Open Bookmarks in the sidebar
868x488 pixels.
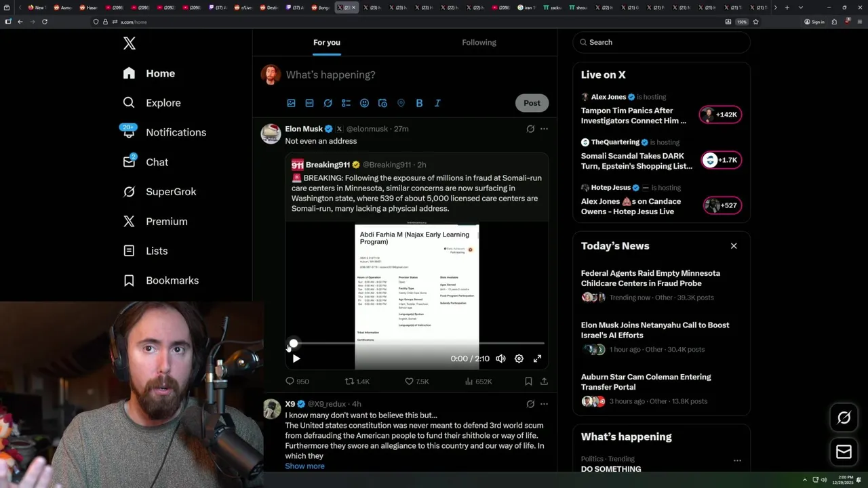click(161, 281)
